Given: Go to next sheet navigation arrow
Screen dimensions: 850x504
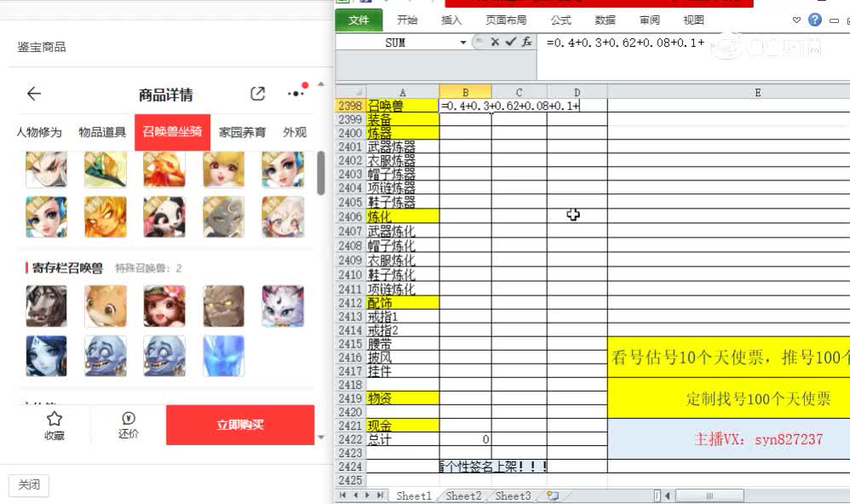Looking at the screenshot, I should [x=368, y=495].
